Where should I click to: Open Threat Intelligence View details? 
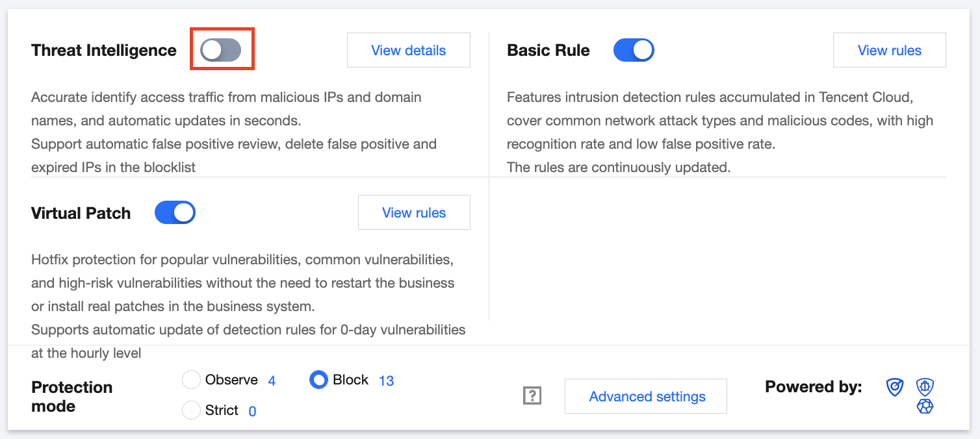coord(408,50)
